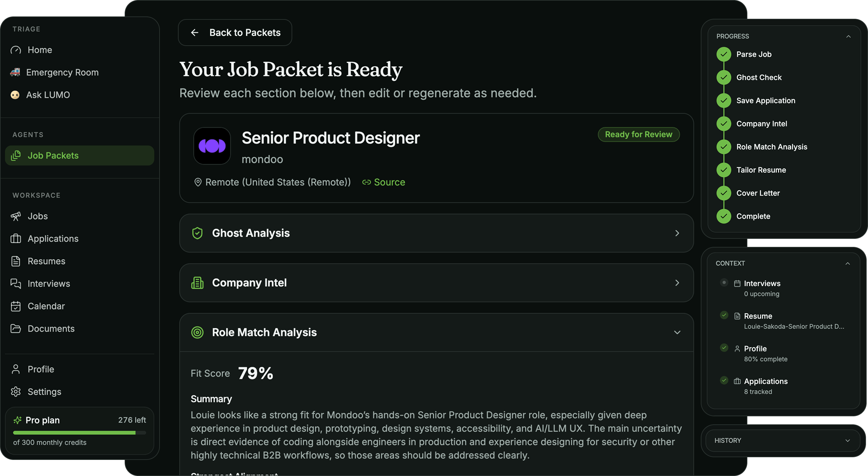Click the Back to Packets button

(235, 33)
